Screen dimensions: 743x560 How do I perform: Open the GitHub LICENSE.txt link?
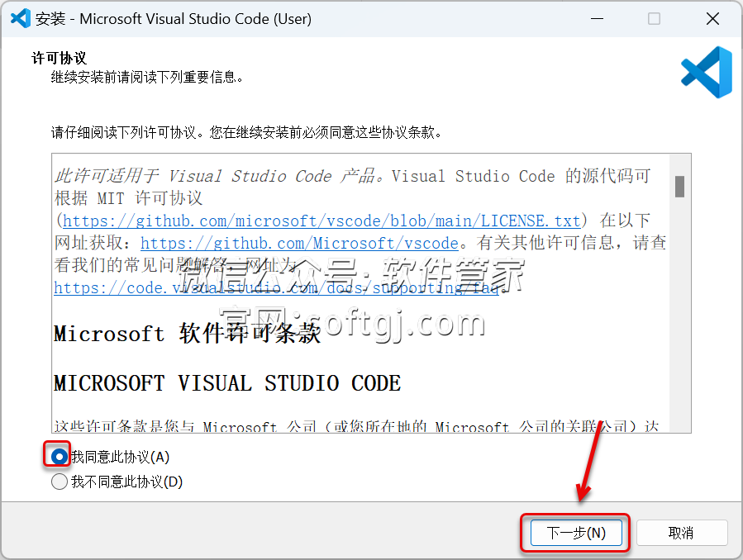321,221
